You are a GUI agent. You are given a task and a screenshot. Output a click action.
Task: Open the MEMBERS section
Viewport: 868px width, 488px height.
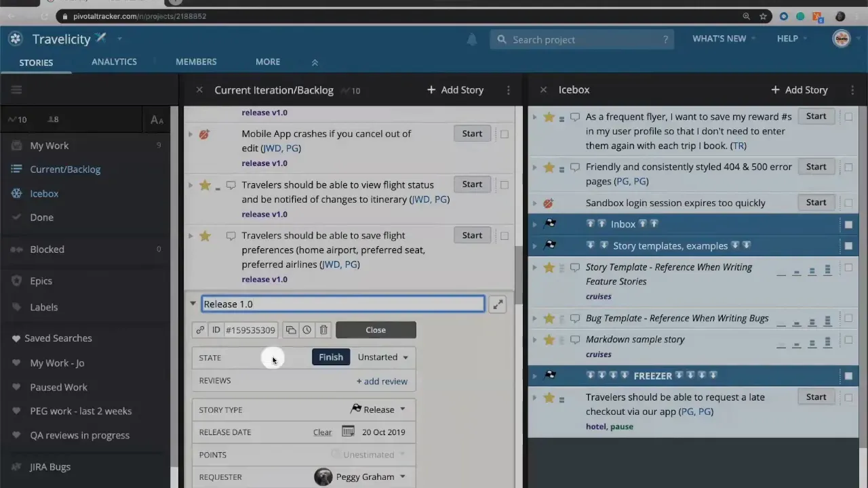click(x=196, y=62)
